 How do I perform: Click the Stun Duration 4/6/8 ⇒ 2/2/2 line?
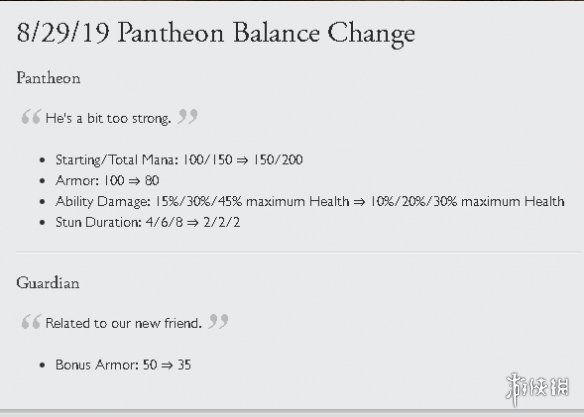tap(148, 222)
